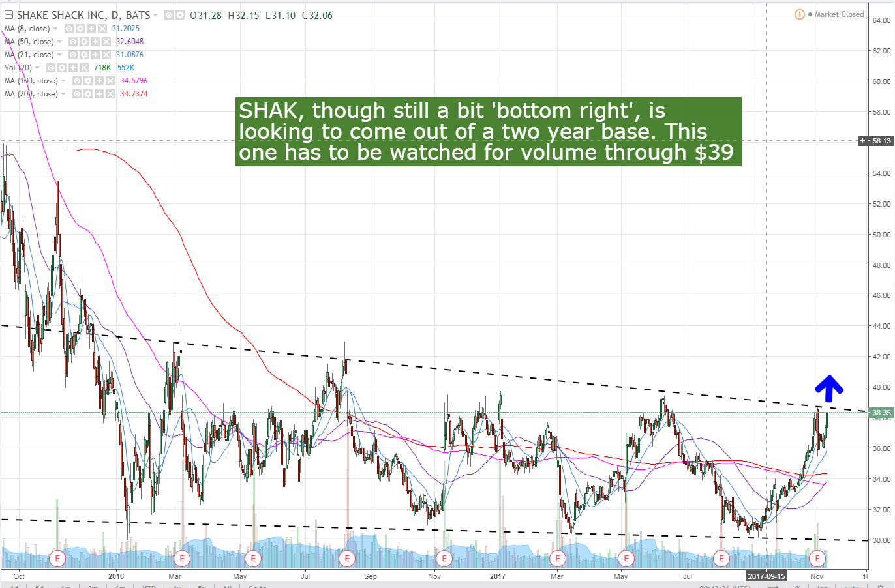Expand the MA (50, close) dropdown arrow
The height and width of the screenshot is (588, 895).
(x=60, y=42)
